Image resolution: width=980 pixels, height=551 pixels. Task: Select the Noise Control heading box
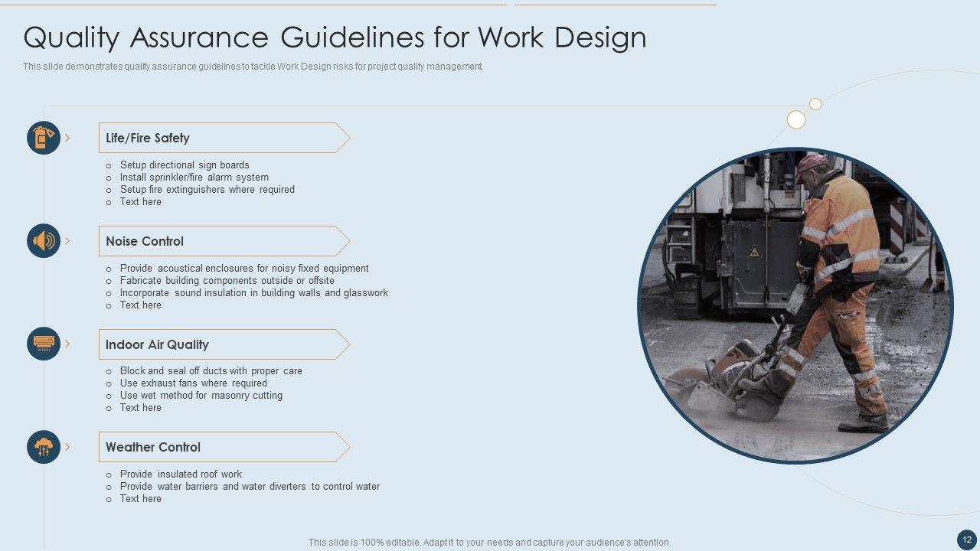[x=224, y=241]
